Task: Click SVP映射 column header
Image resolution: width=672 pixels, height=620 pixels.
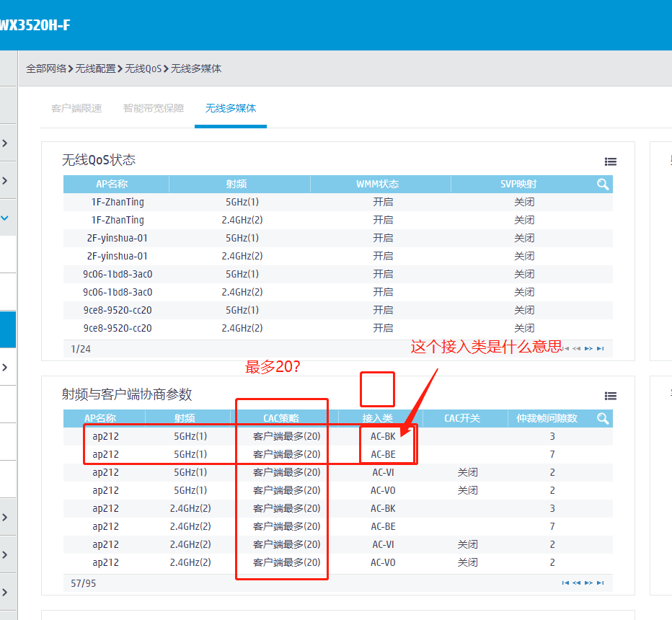Action: coord(518,185)
